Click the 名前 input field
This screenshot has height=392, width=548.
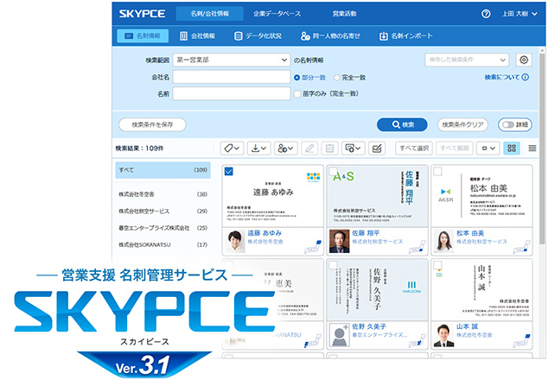tap(232, 93)
